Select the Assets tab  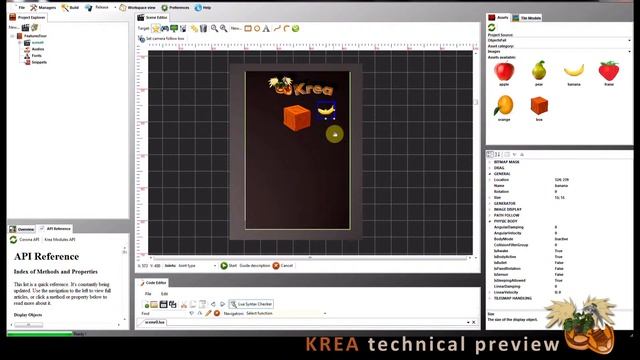coord(498,18)
